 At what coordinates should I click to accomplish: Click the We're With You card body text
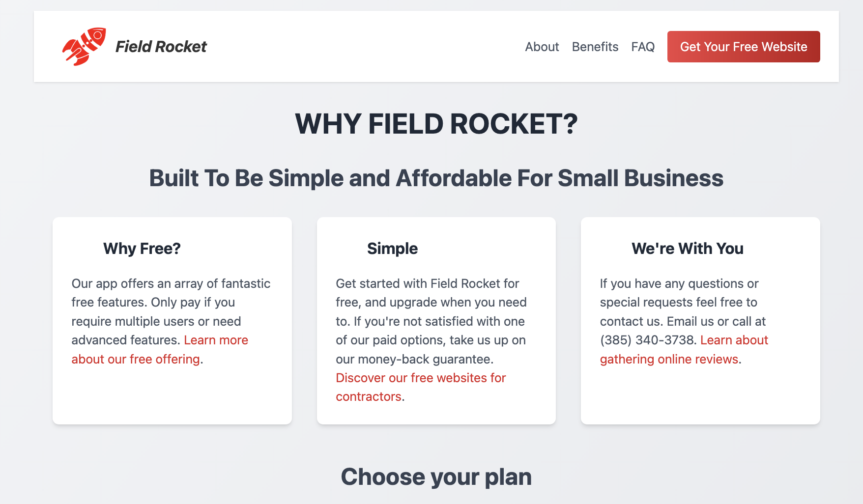(680, 302)
